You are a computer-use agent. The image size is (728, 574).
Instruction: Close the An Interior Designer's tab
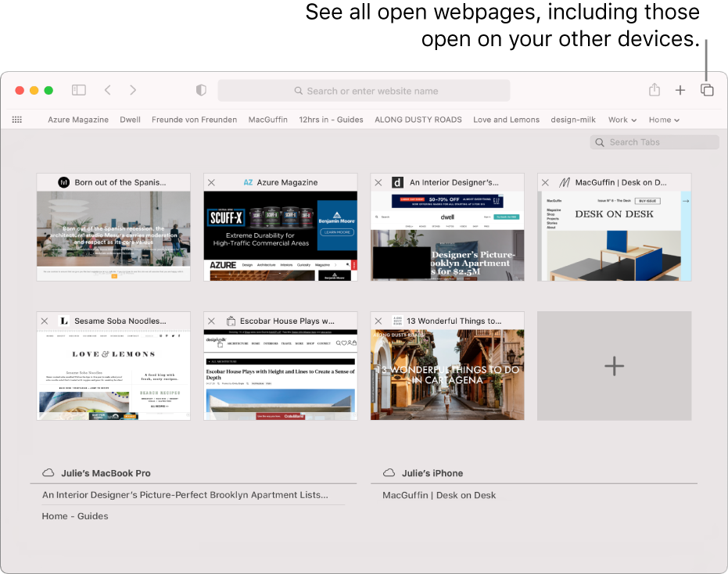(378, 182)
